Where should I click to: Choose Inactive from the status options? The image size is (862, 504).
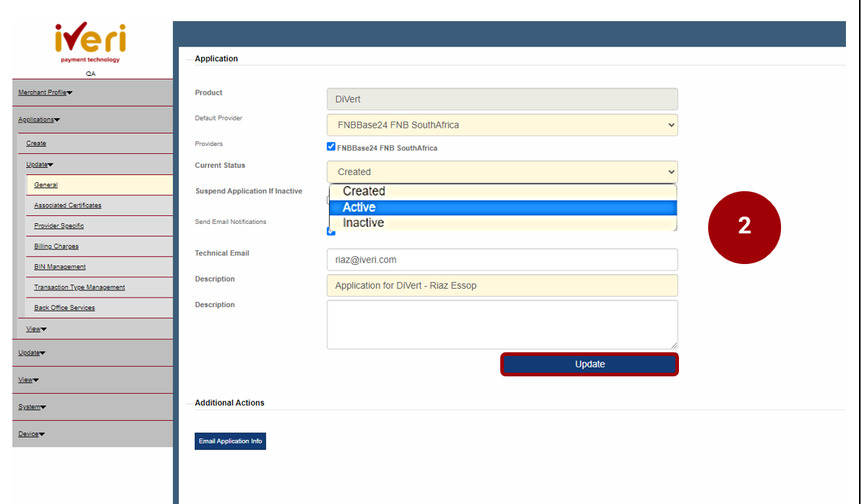(502, 223)
